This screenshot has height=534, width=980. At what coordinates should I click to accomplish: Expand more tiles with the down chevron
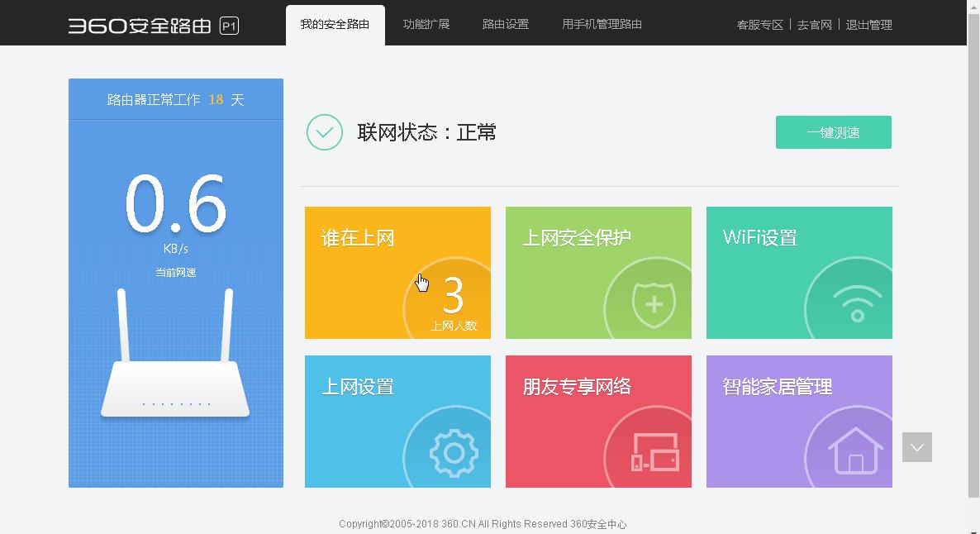click(x=916, y=446)
